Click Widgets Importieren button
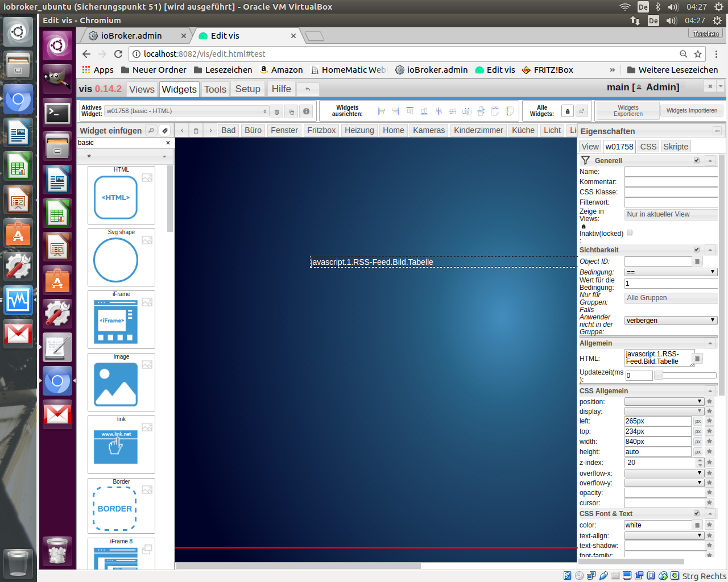Screen dimensions: 728x582 tap(692, 111)
